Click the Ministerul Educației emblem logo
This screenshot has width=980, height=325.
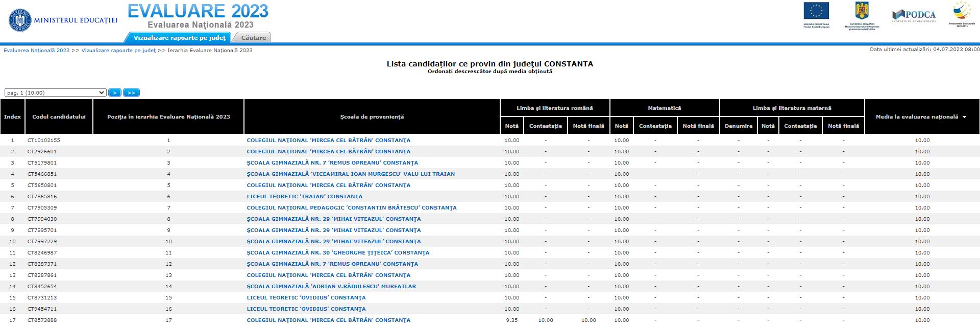tap(20, 20)
